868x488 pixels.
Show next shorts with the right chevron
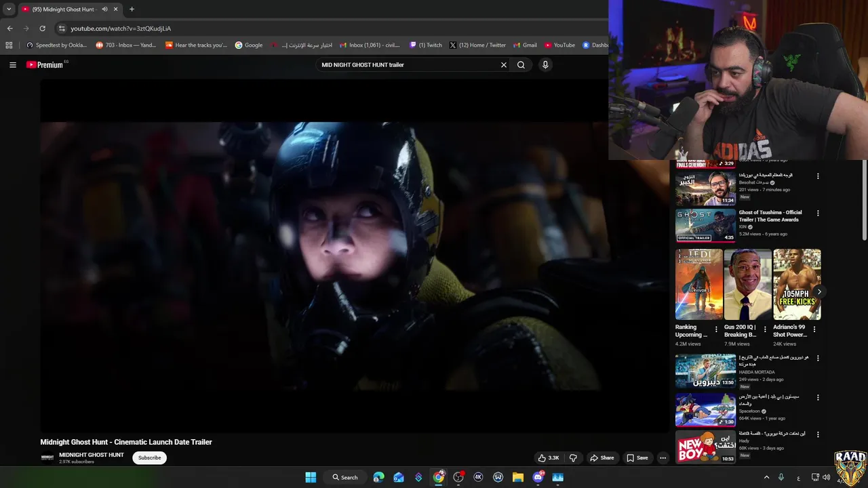(819, 291)
